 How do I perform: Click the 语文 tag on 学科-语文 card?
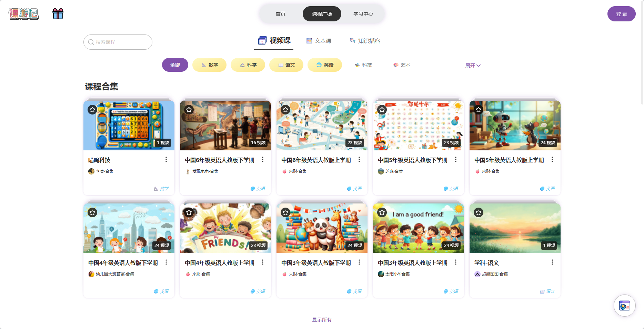pyautogui.click(x=547, y=291)
